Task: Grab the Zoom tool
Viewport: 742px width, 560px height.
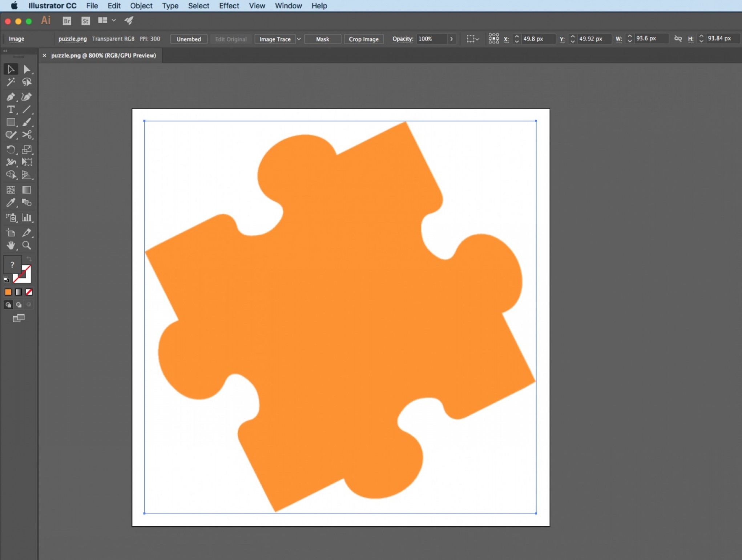Action: pos(27,245)
